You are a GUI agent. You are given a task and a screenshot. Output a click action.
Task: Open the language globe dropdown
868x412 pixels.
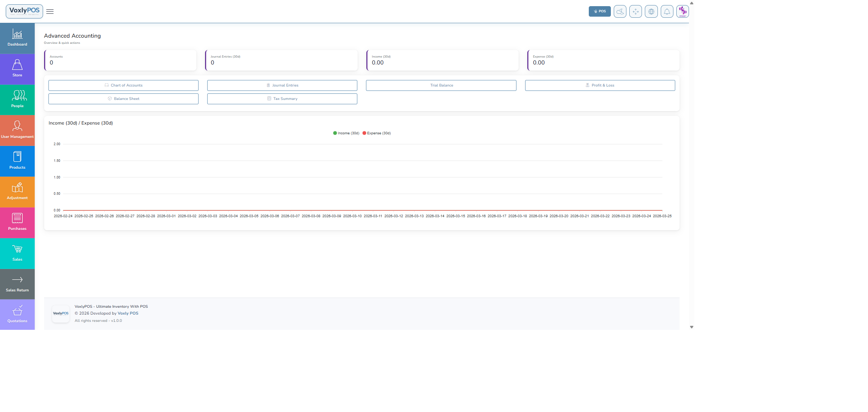[x=651, y=11]
